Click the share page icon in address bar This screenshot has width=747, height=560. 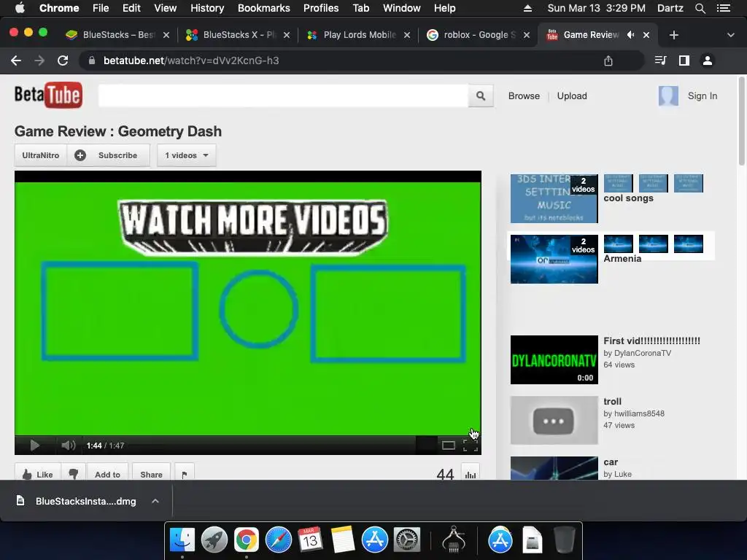click(x=608, y=61)
